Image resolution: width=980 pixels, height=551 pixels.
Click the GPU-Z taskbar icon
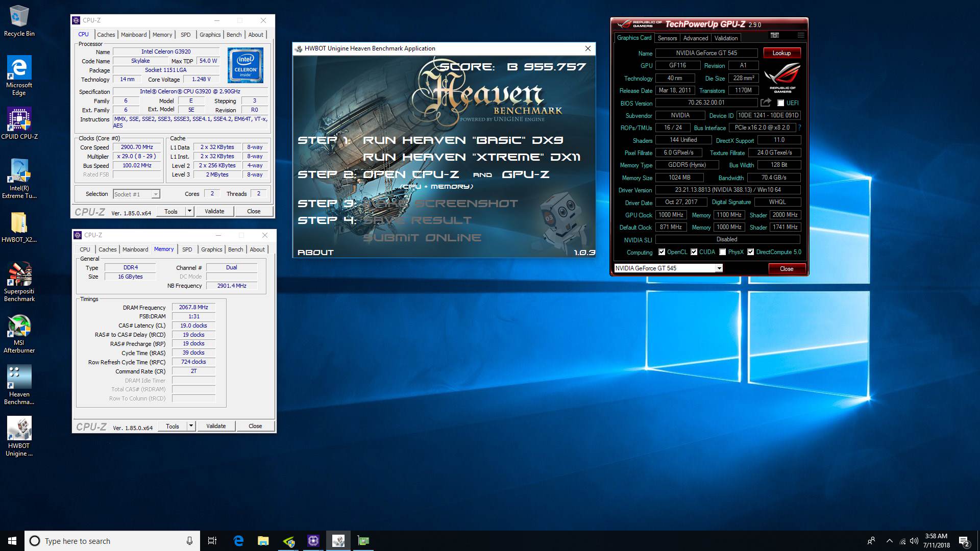(363, 541)
